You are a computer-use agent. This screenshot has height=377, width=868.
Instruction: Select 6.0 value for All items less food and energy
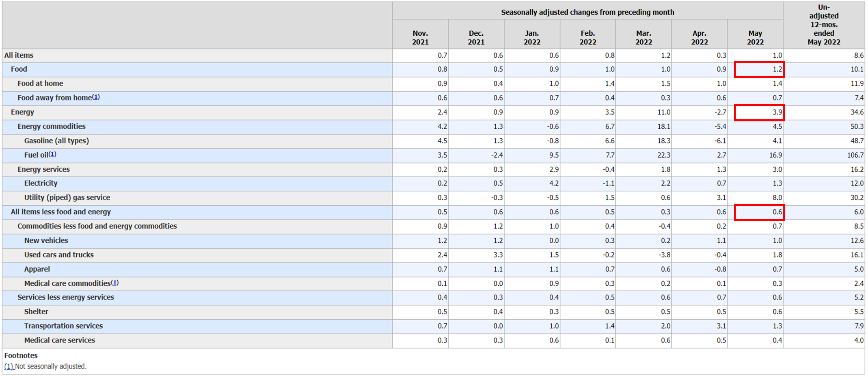pyautogui.click(x=859, y=212)
